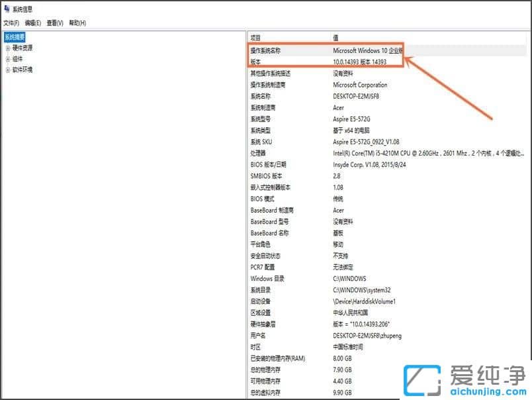This screenshot has width=532, height=400.
Task: Open the 文件(F) menu
Action: point(13,22)
